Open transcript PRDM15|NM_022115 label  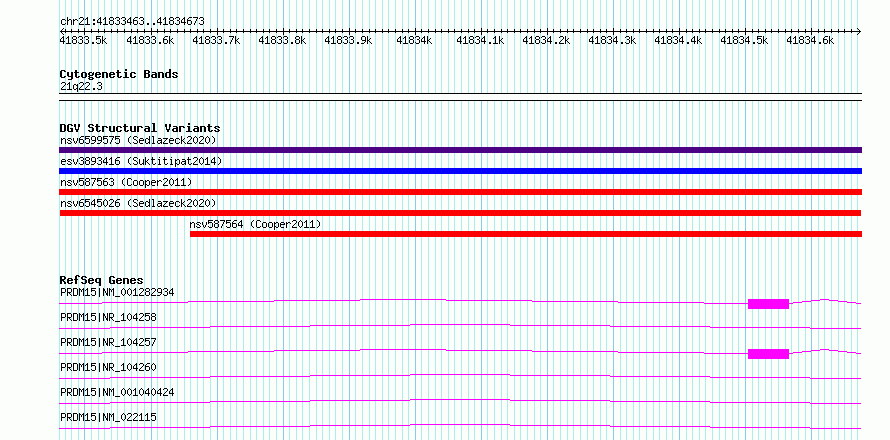[108, 417]
